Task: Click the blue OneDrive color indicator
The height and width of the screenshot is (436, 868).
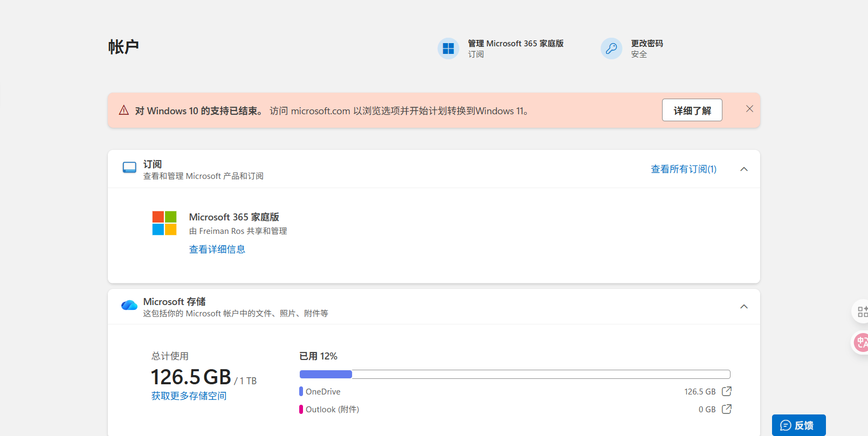Action: 301,391
